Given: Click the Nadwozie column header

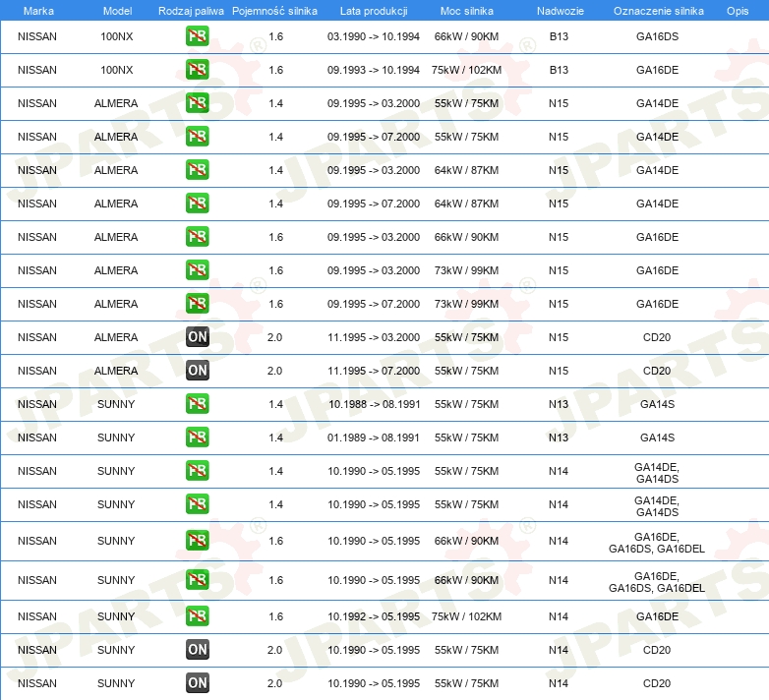Looking at the screenshot, I should (561, 11).
